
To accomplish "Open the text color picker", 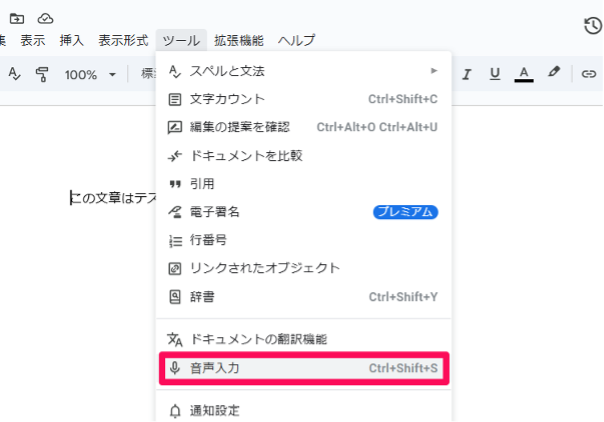I will click(523, 74).
